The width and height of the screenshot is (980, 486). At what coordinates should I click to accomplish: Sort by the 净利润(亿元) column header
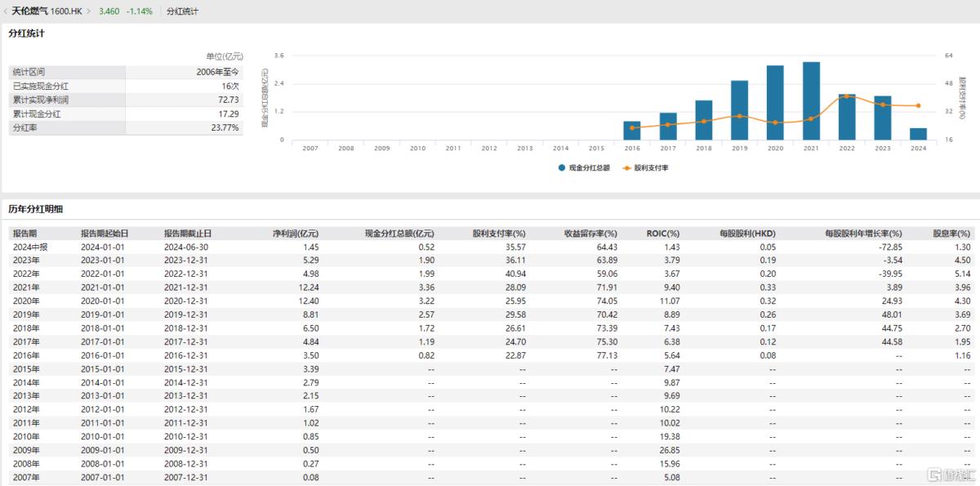(x=295, y=233)
